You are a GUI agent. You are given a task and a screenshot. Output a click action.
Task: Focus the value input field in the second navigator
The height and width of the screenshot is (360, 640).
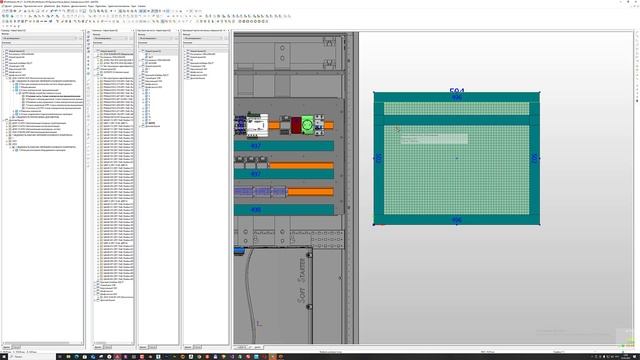[113, 46]
